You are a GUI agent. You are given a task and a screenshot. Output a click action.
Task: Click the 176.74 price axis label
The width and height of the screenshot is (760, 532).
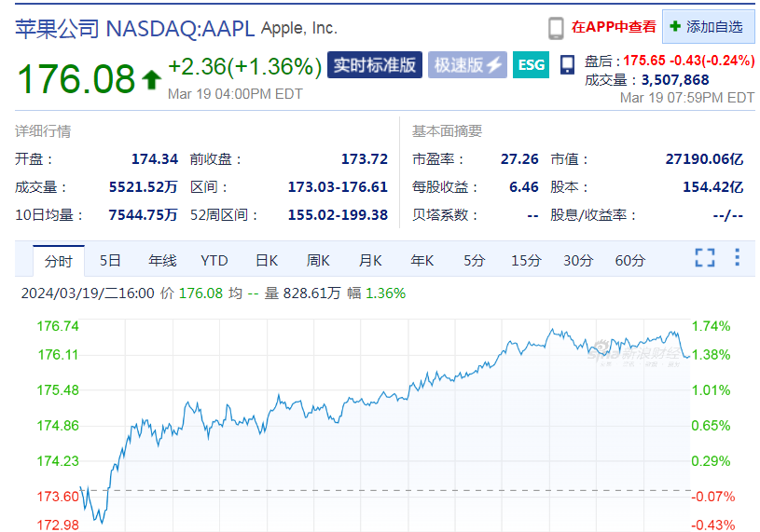click(x=58, y=326)
